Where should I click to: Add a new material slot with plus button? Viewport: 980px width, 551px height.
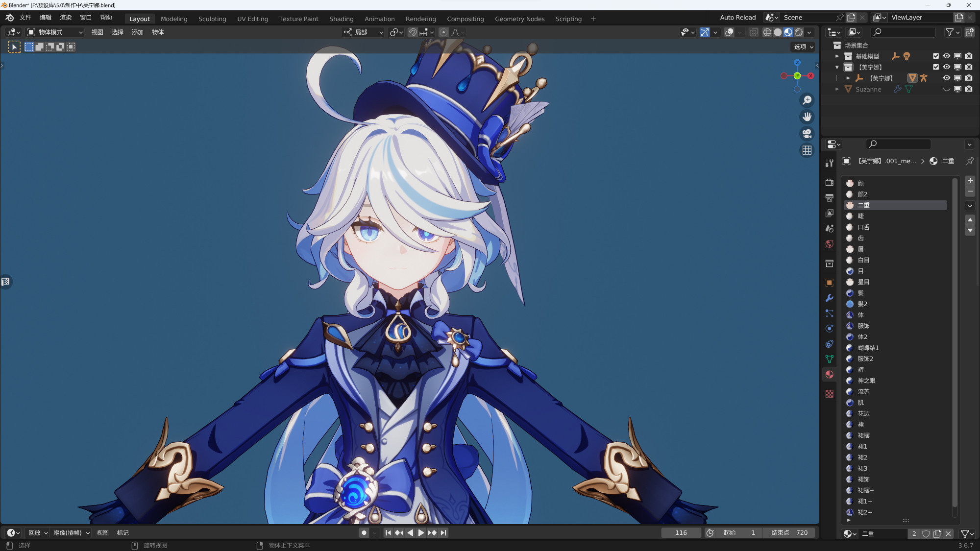(970, 181)
